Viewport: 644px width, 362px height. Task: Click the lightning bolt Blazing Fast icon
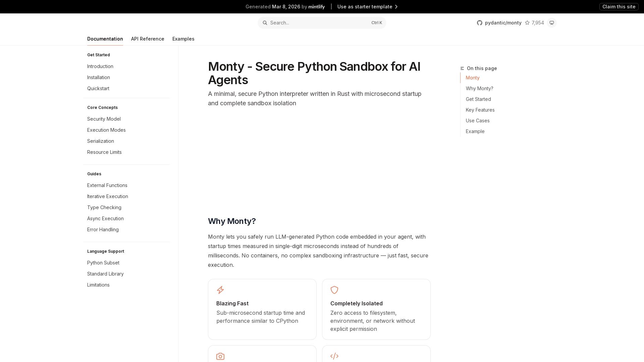pos(220,290)
